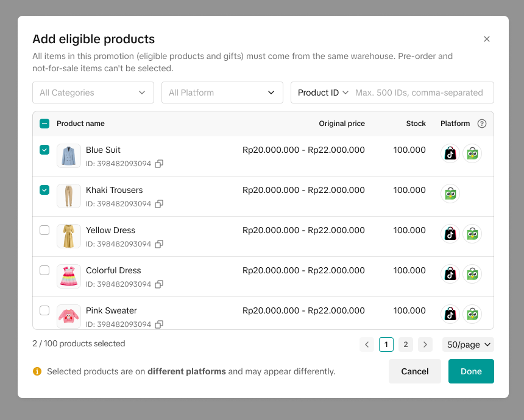
Task: Click the Tokopedia icon for Khaki Trousers
Action: point(450,194)
